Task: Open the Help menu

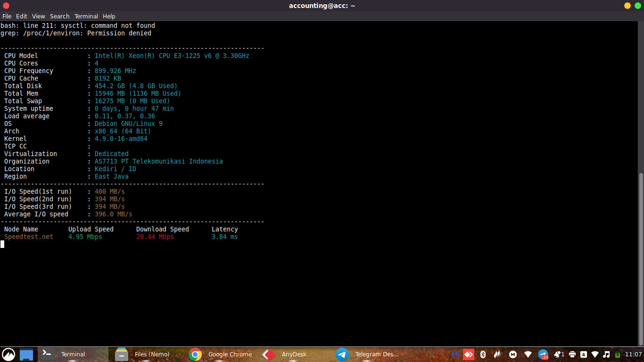Action: (x=109, y=16)
